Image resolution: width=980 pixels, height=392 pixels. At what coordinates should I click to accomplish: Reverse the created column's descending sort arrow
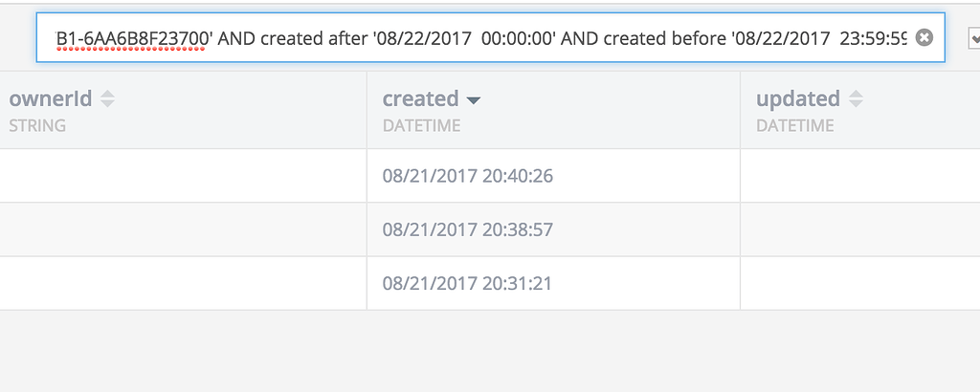pyautogui.click(x=473, y=99)
